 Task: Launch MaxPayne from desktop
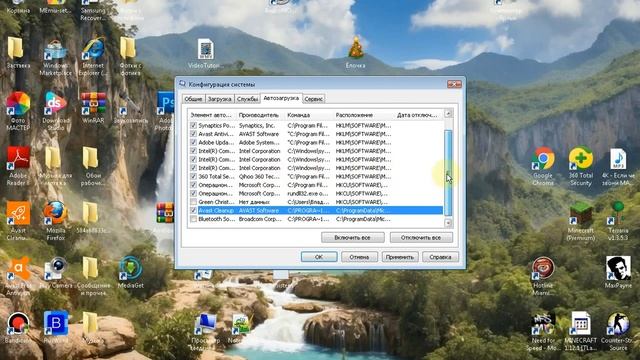coord(618,273)
